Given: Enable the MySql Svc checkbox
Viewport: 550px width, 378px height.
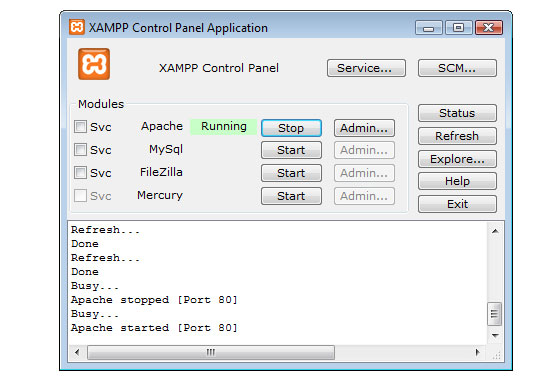Looking at the screenshot, I should 80,150.
